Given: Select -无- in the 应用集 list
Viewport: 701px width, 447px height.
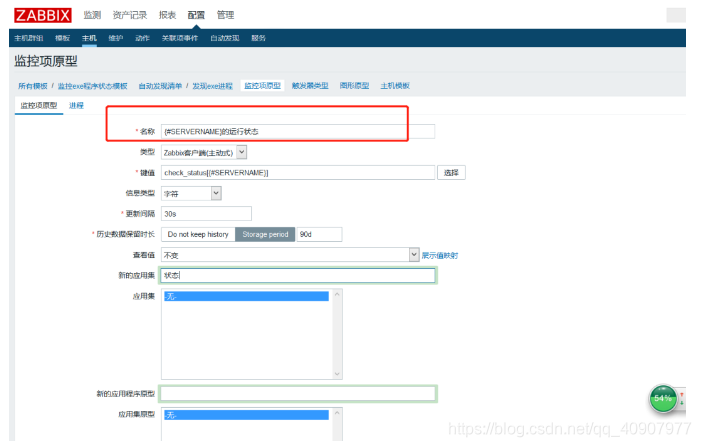Looking at the screenshot, I should point(246,296).
